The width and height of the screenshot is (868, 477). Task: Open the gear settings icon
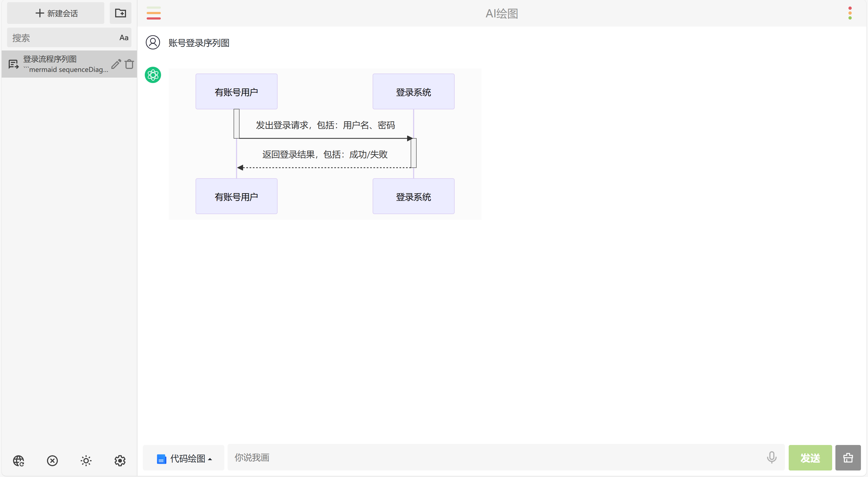(x=119, y=460)
